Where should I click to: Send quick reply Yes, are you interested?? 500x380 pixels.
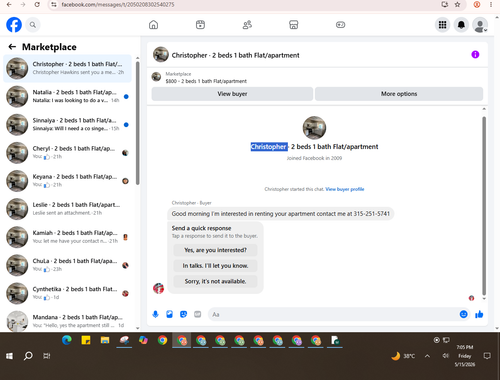215,250
